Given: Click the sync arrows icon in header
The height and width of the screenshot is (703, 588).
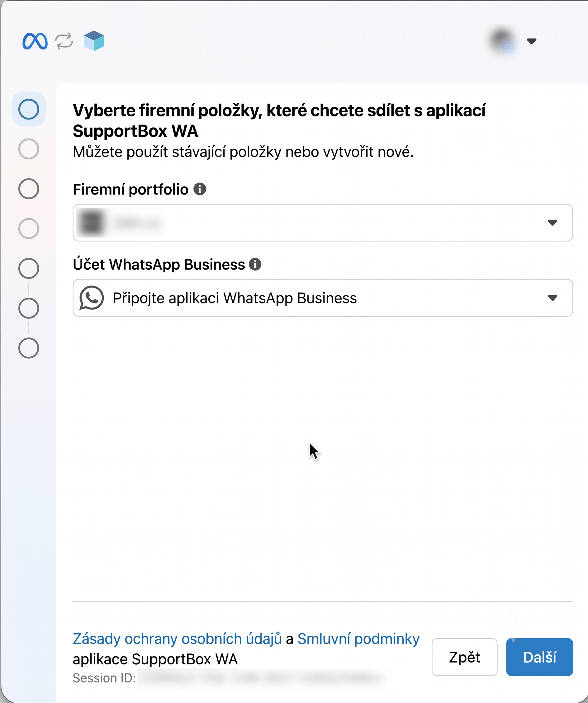Looking at the screenshot, I should (64, 41).
